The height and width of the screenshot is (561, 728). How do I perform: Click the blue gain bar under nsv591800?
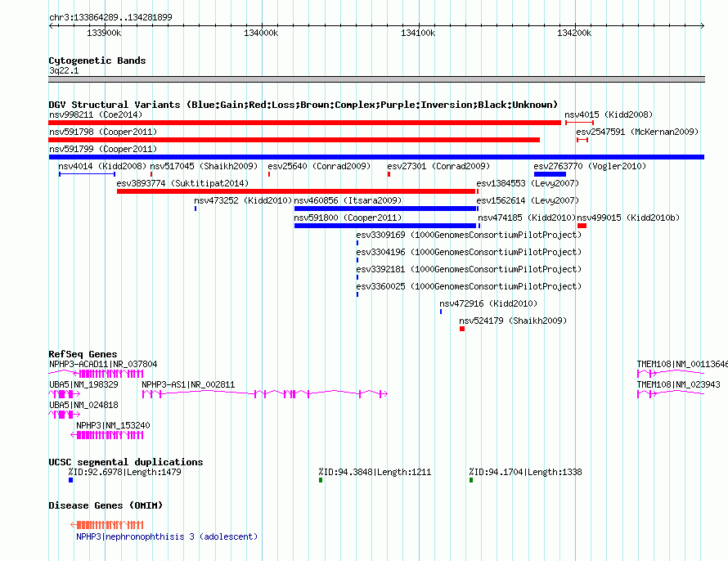[x=385, y=226]
